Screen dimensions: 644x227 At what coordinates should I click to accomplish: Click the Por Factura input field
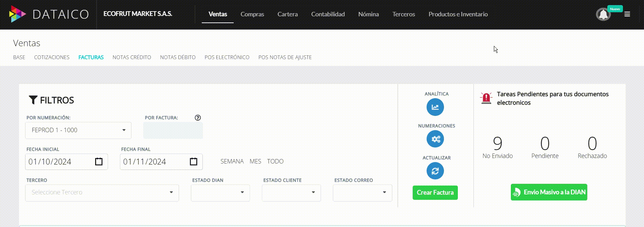173,131
